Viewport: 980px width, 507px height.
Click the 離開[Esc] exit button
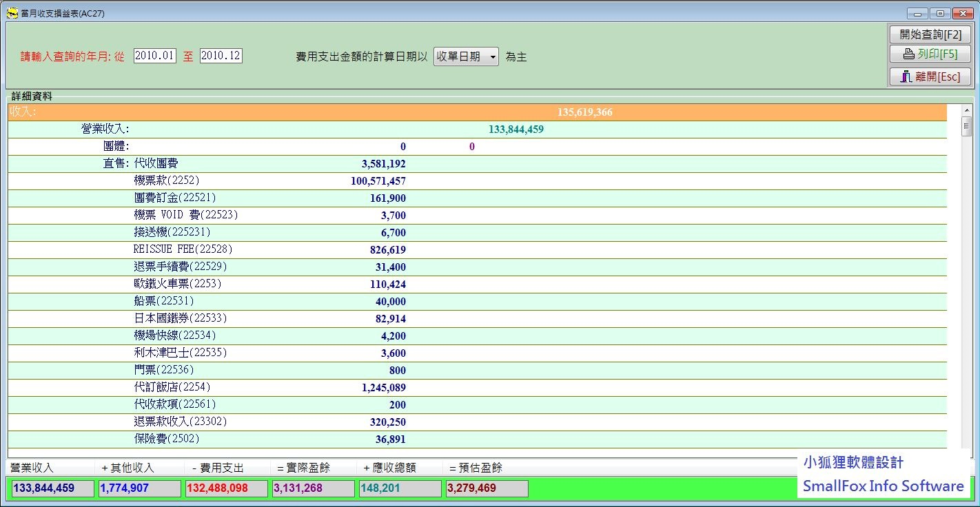tap(930, 76)
